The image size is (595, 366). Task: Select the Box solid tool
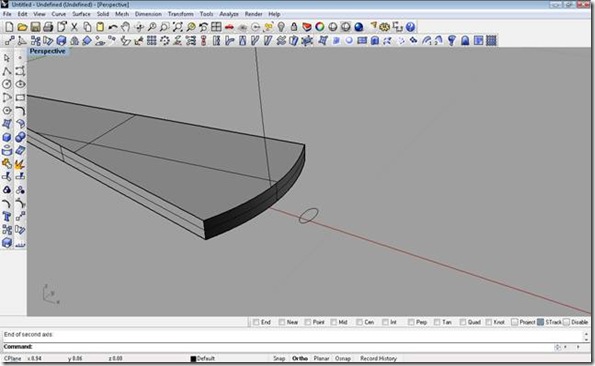[x=7, y=137]
